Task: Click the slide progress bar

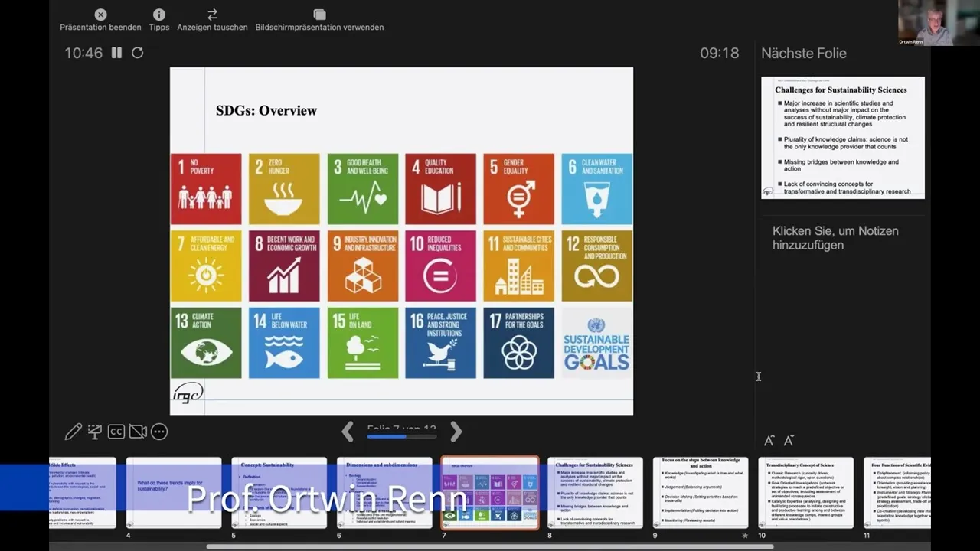Action: tap(402, 436)
